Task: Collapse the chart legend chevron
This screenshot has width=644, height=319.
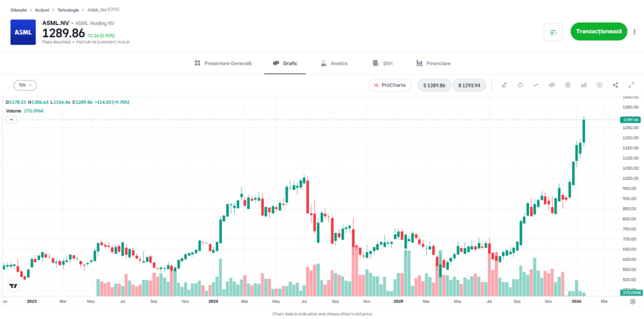Action: point(11,119)
